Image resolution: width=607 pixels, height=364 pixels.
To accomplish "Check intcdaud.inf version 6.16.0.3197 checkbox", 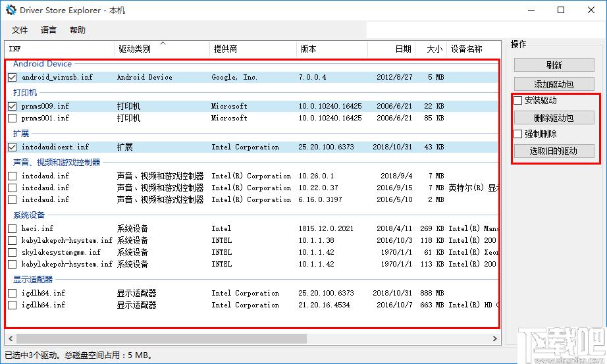I will coord(13,200).
